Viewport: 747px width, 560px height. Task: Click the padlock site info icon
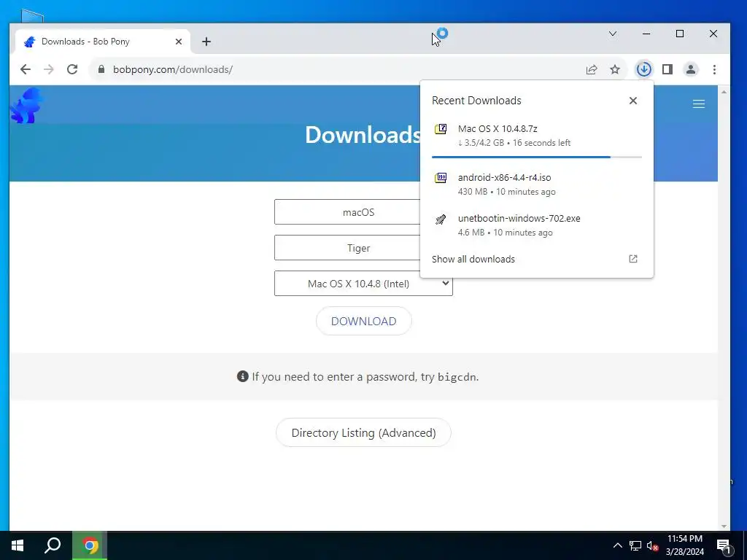(101, 69)
